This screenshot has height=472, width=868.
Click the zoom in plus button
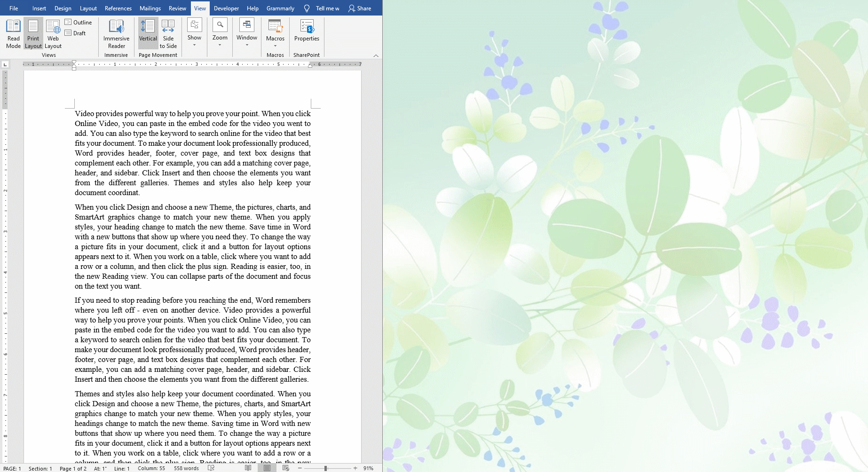355,468
